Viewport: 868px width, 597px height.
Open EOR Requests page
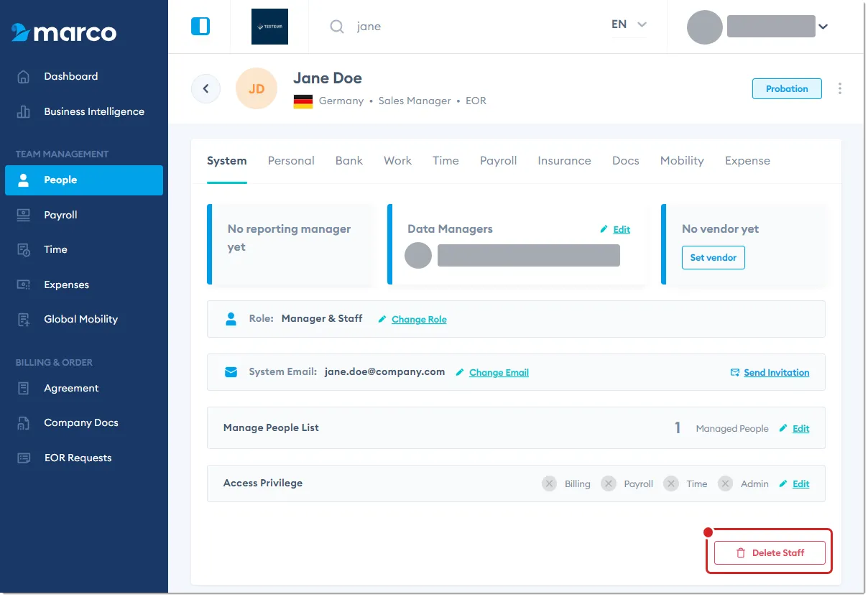click(x=78, y=458)
